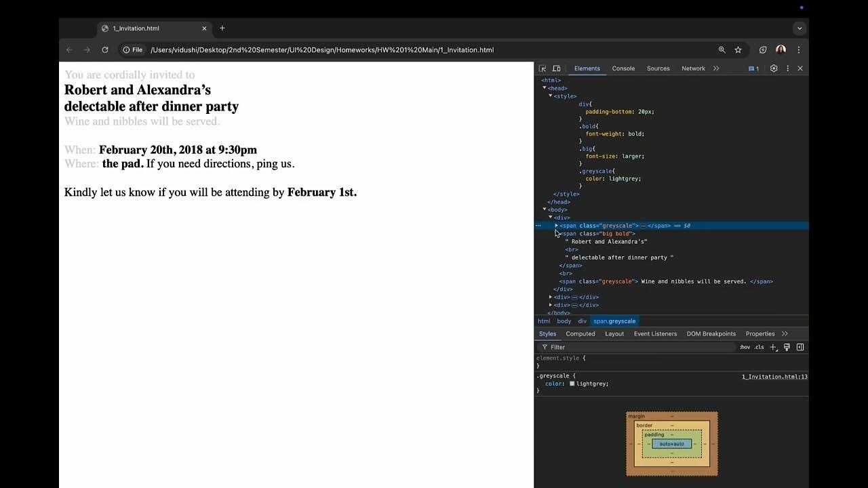Open the 1_Invitation.html:13 source link
The height and width of the screenshot is (488, 868).
(x=774, y=377)
